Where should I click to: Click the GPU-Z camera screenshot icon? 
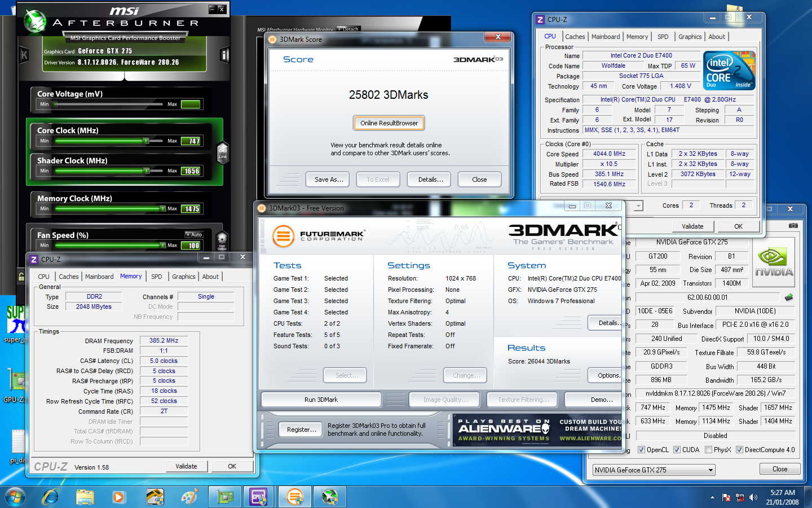click(793, 225)
